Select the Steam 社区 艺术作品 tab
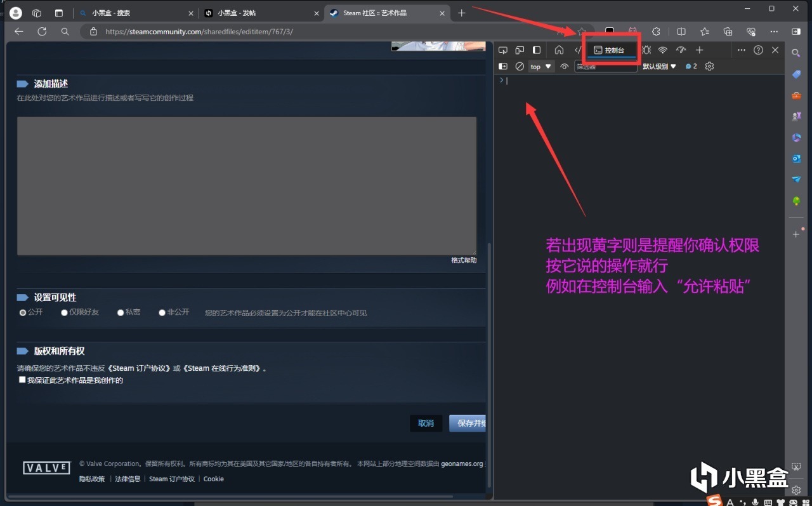The width and height of the screenshot is (812, 506). tap(386, 13)
